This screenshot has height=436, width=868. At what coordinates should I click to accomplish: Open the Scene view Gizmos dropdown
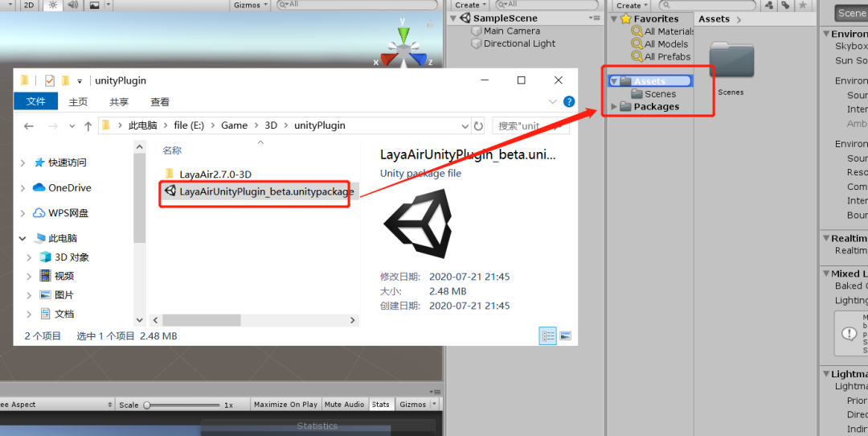250,5
